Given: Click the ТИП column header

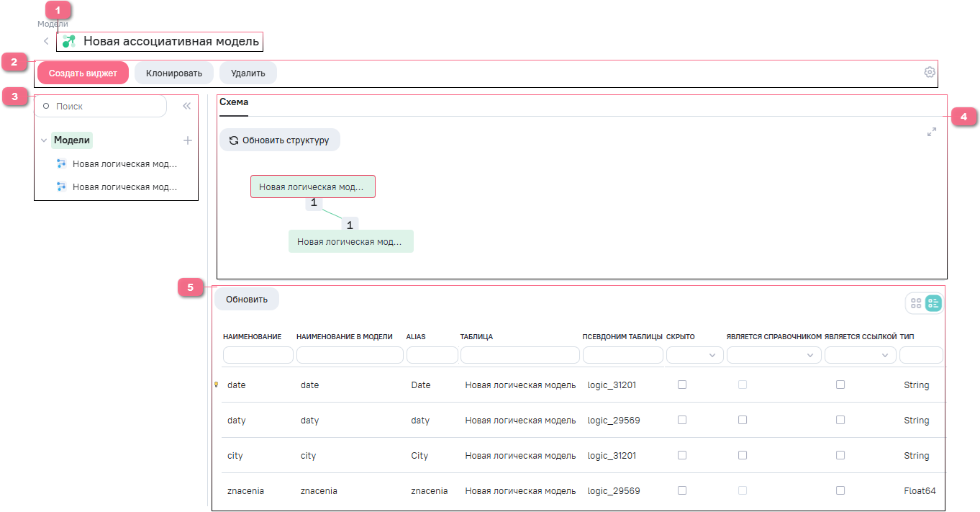Looking at the screenshot, I should [x=907, y=336].
